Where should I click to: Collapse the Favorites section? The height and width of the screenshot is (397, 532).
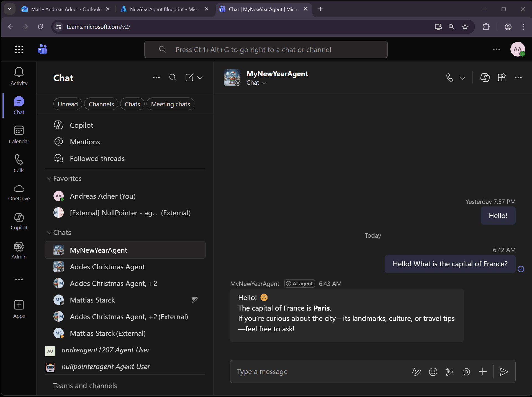tap(49, 178)
